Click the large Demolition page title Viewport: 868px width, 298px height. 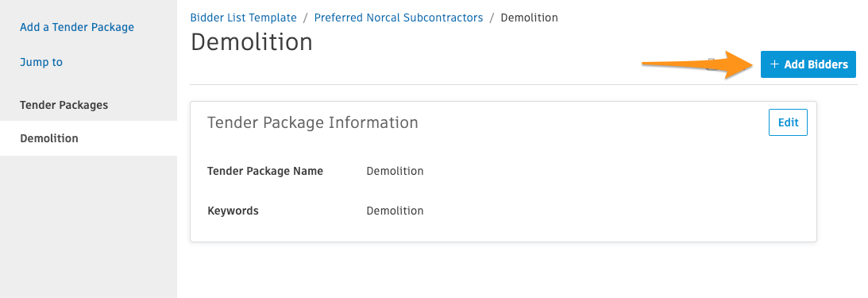click(x=252, y=42)
